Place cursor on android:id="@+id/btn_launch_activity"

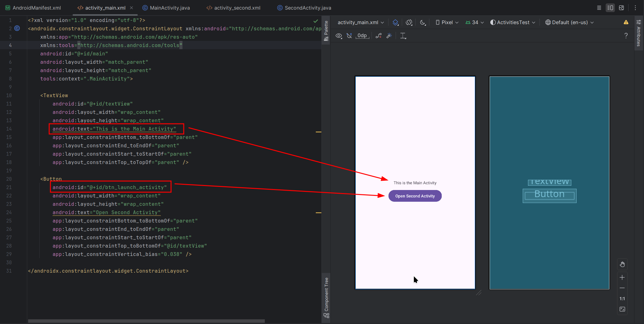109,187
